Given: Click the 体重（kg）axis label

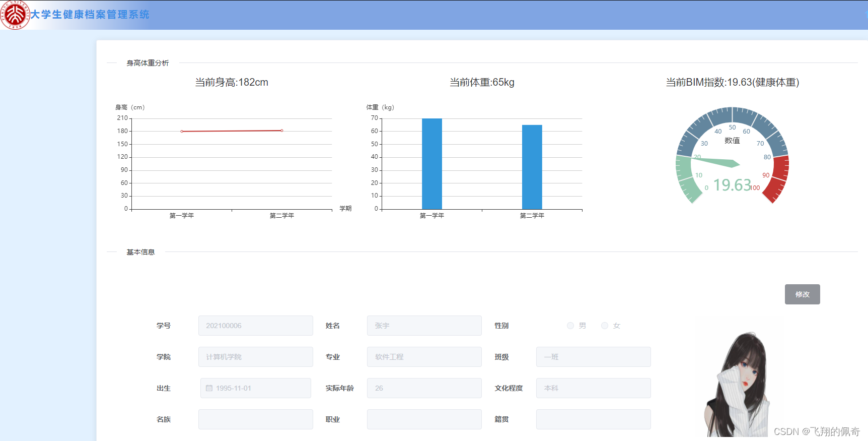Looking at the screenshot, I should (380, 107).
